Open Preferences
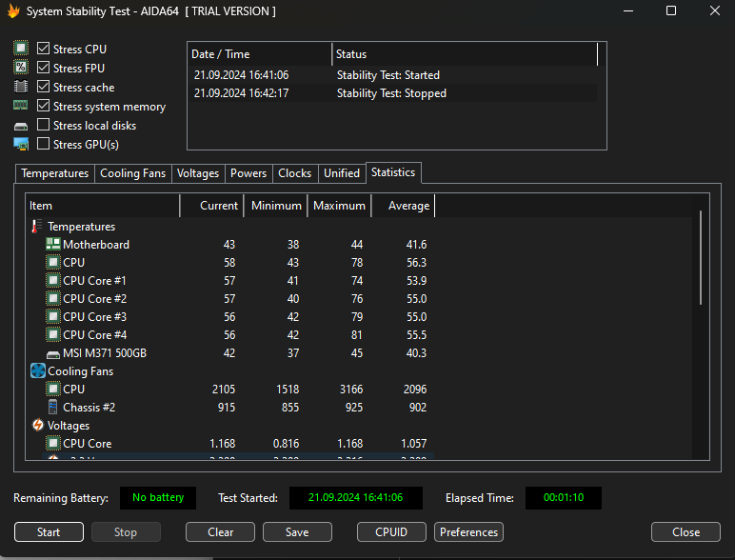 [468, 531]
